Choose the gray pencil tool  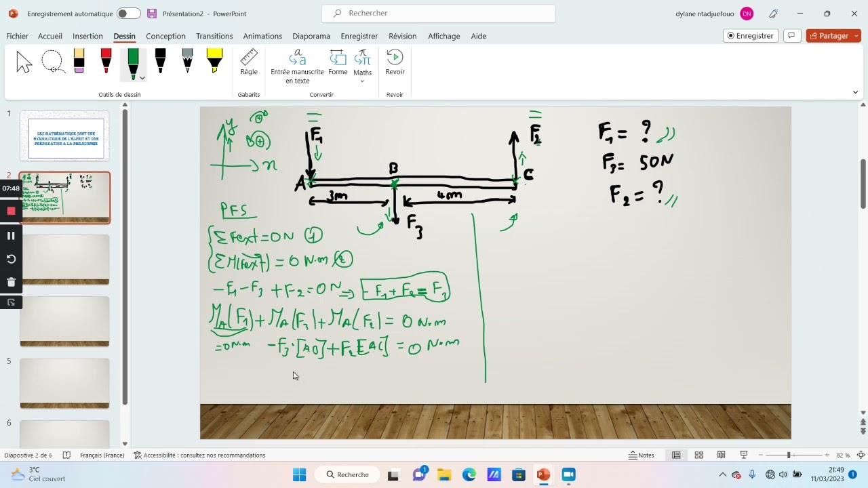pos(187,62)
